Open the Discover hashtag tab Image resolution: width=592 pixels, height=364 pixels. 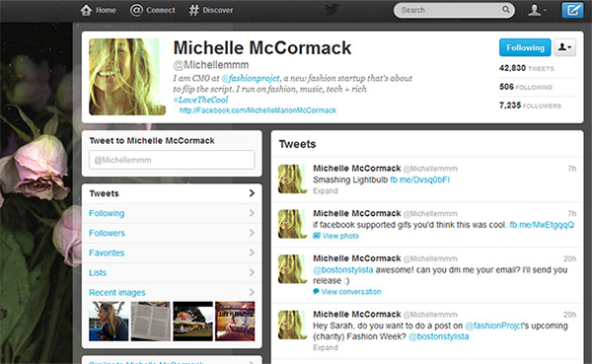tap(211, 10)
